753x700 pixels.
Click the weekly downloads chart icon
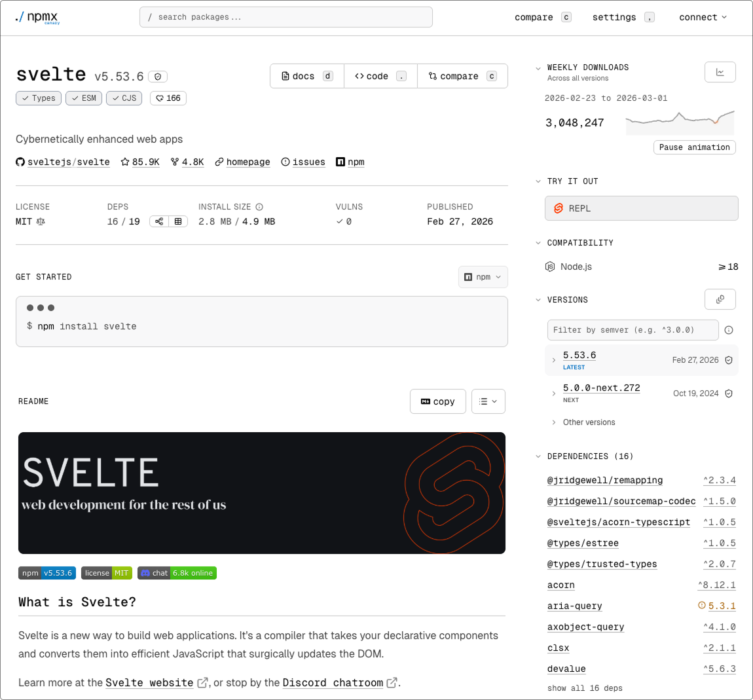coord(720,72)
